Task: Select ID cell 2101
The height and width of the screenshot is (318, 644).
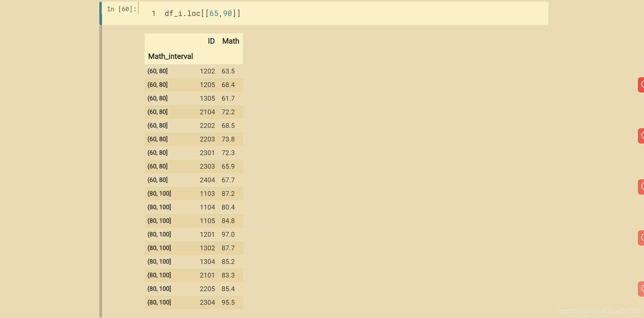Action: tap(207, 275)
